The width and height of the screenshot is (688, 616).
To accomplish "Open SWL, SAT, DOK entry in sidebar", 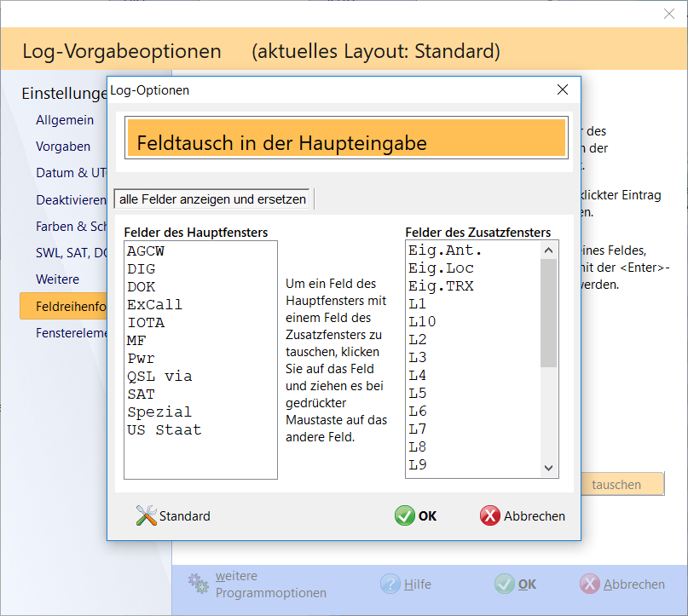I will (71, 253).
